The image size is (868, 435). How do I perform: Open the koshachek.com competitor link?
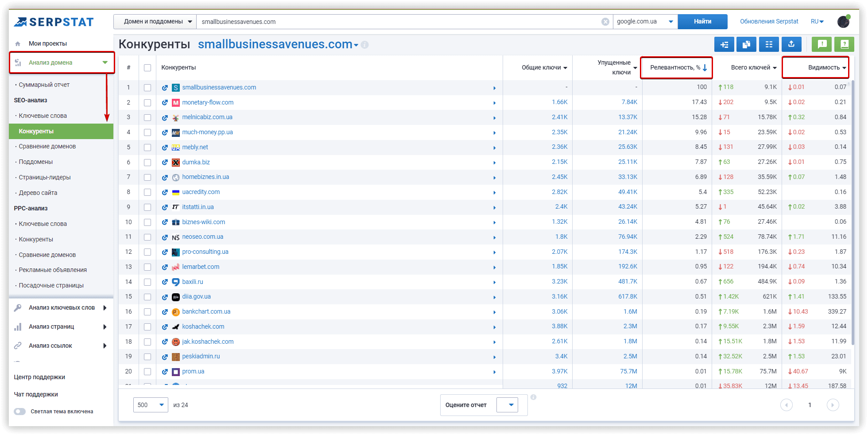pyautogui.click(x=203, y=327)
